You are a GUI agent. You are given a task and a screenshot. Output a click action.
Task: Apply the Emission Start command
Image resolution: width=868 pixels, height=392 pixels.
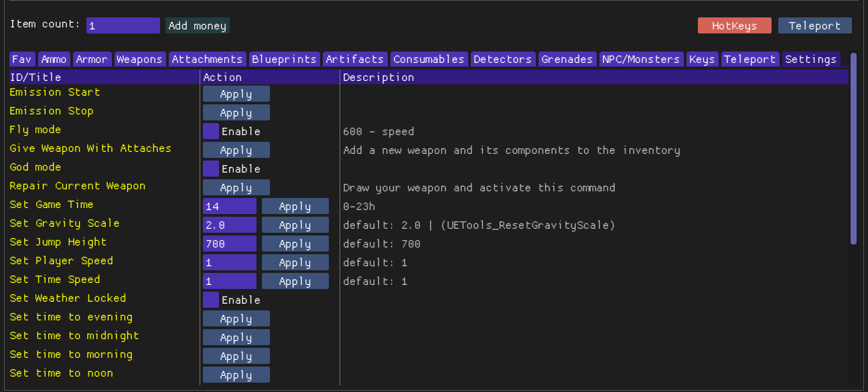coord(236,94)
